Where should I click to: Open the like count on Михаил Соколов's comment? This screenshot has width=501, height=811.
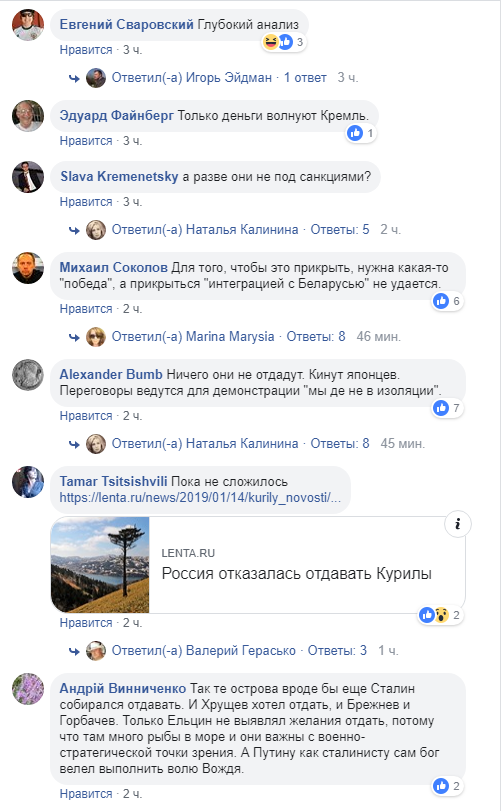coord(448,301)
